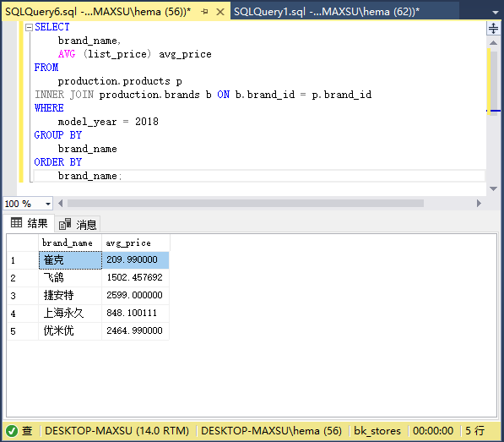Click the 00:00:00 elapsed time status

pos(433,431)
